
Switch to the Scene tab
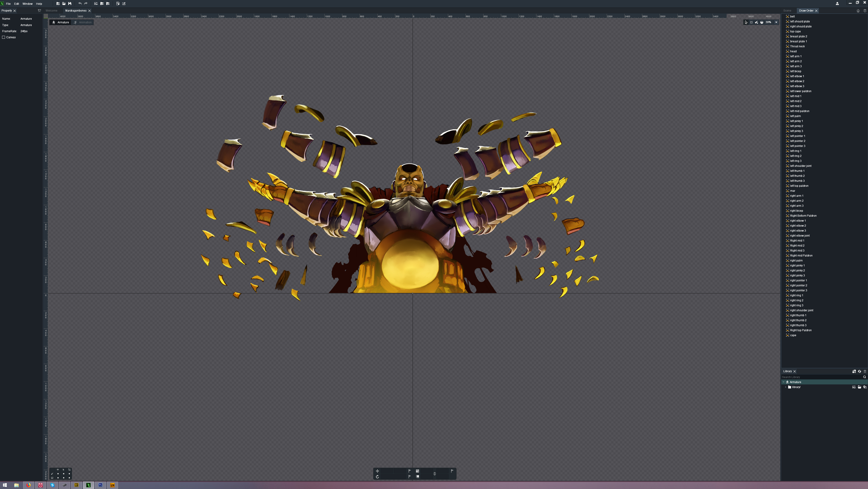[x=787, y=11]
